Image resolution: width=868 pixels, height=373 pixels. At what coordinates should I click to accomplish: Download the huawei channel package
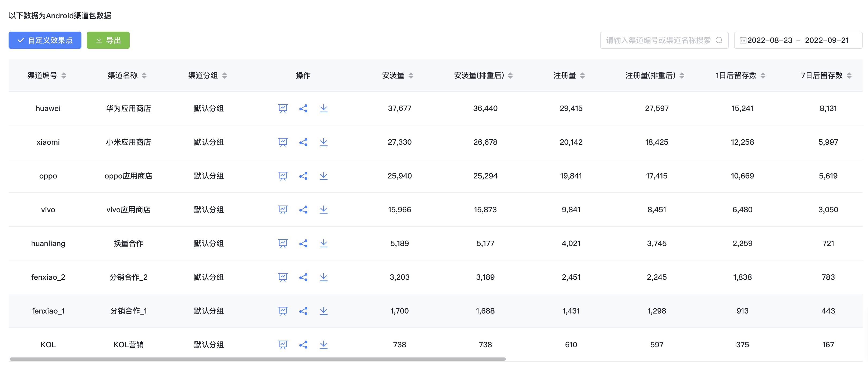click(x=323, y=108)
